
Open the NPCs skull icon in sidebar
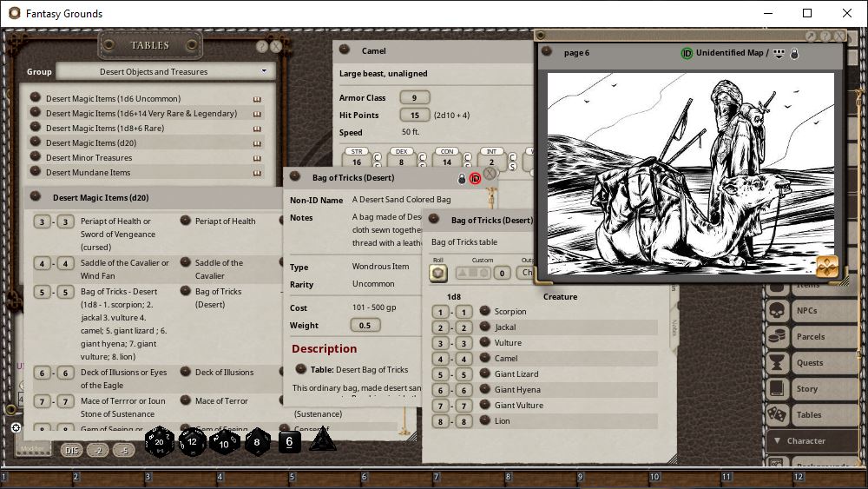[x=777, y=311]
